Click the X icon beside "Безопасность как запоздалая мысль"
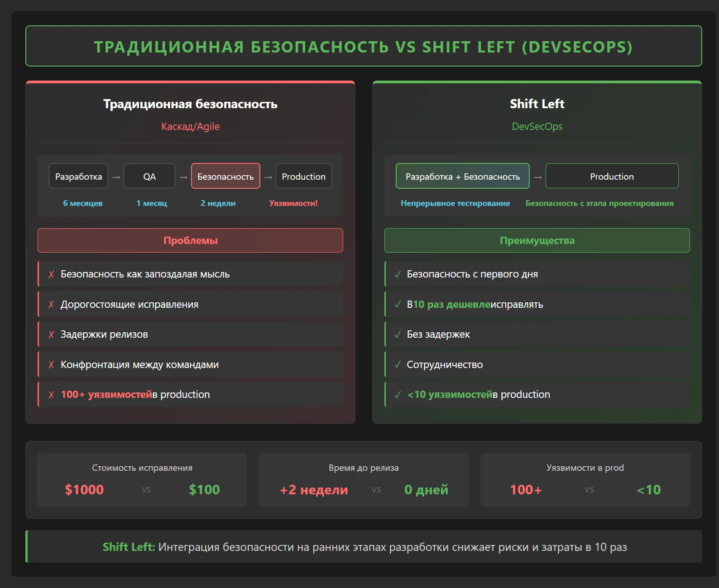The width and height of the screenshot is (719, 588). 51,274
